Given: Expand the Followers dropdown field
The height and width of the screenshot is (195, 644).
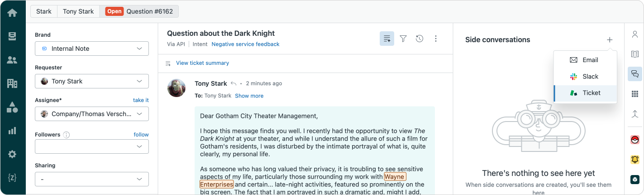Looking at the screenshot, I should [x=92, y=146].
